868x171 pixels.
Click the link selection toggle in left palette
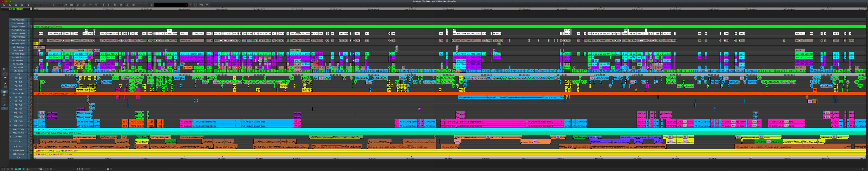tap(4, 92)
